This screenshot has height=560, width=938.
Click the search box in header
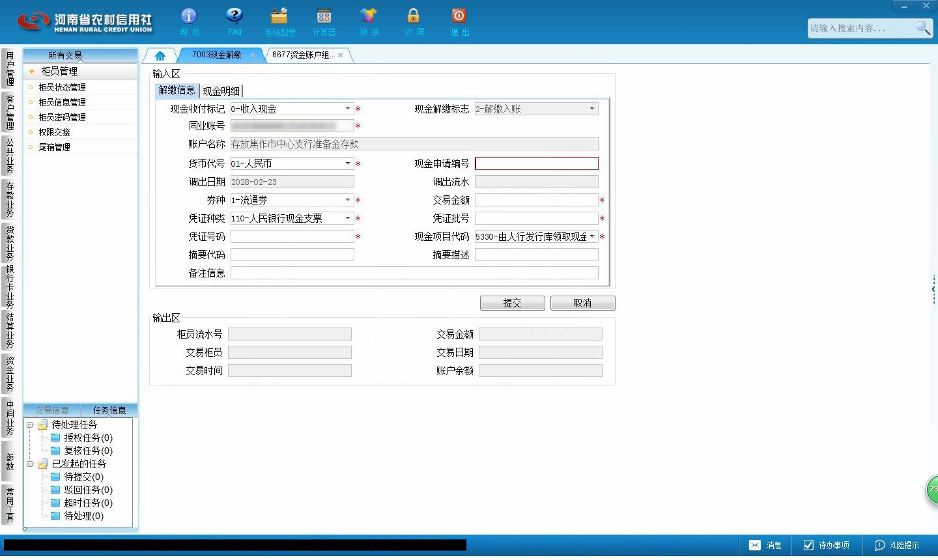coord(861,28)
